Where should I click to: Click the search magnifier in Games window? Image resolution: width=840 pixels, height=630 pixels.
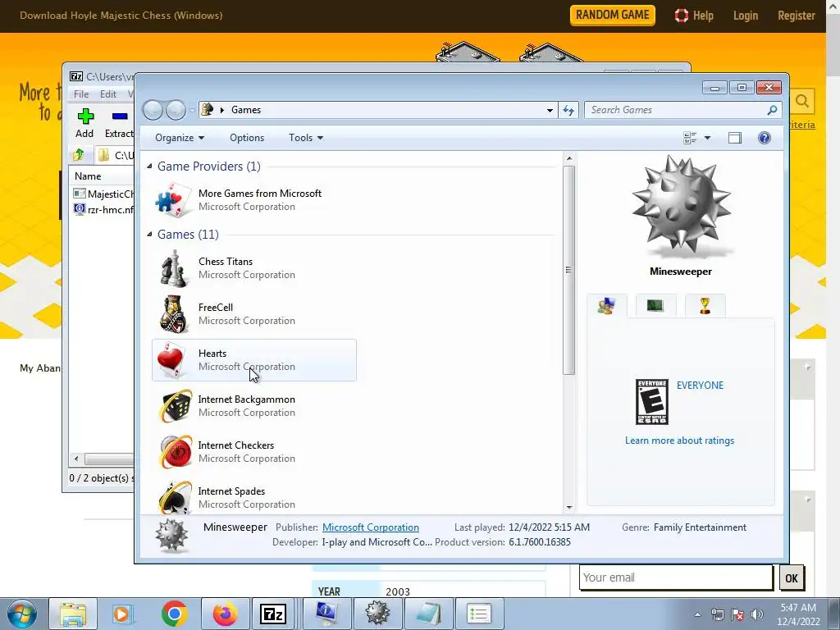pyautogui.click(x=771, y=110)
